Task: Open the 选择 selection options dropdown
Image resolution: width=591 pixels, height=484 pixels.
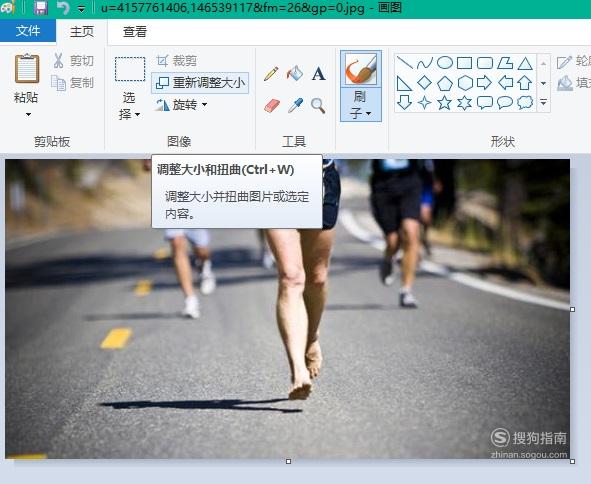Action: (x=129, y=106)
